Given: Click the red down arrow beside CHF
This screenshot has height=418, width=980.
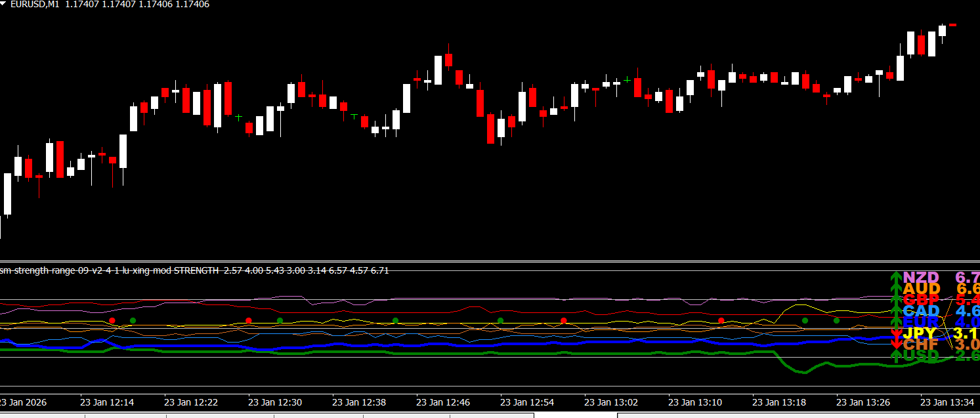Looking at the screenshot, I should coord(896,345).
